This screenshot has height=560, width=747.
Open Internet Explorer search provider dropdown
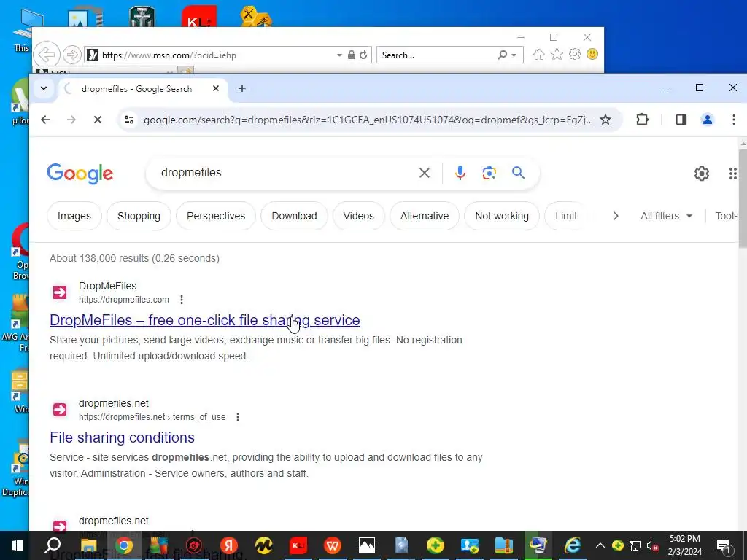(514, 55)
